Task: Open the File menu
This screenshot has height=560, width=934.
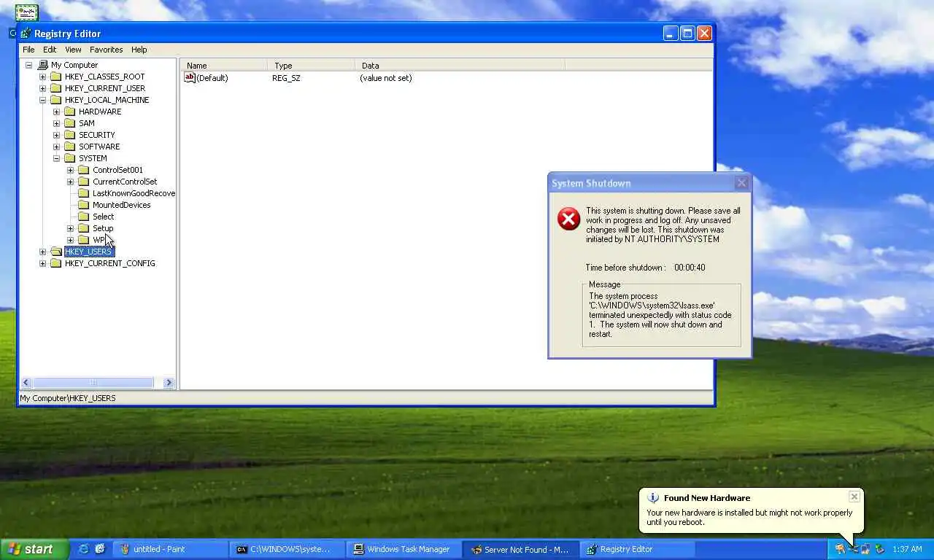Action: [28, 50]
